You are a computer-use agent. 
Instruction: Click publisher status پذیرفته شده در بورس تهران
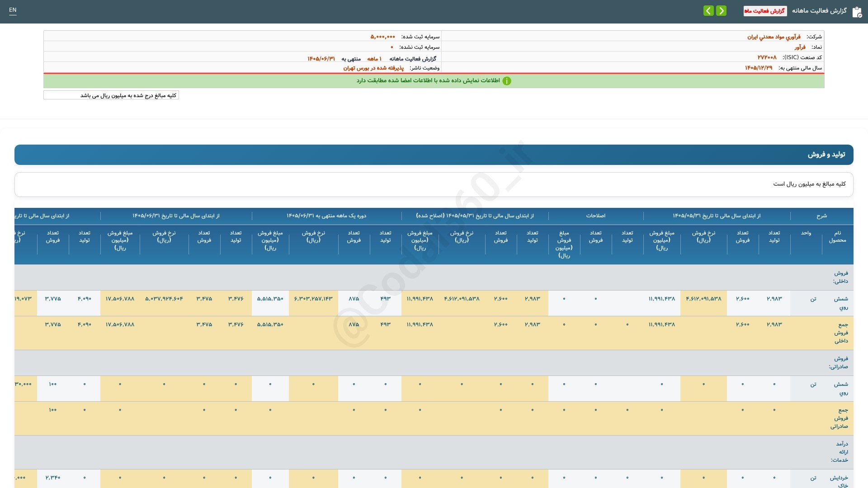click(373, 68)
